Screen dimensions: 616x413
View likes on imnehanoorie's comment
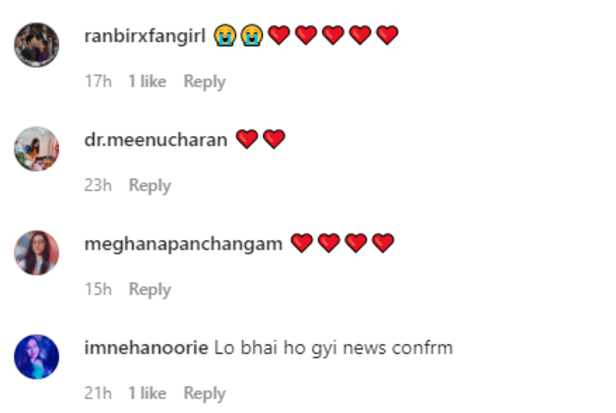[147, 393]
